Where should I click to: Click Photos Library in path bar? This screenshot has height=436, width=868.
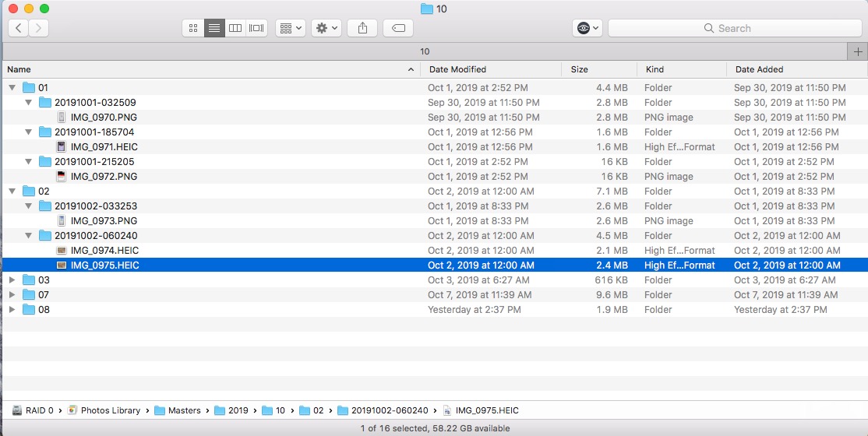click(x=104, y=410)
